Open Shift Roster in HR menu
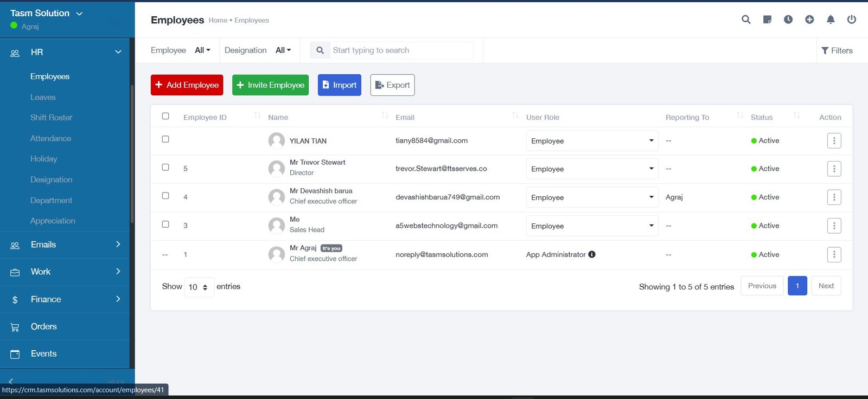Image resolution: width=868 pixels, height=399 pixels. pyautogui.click(x=51, y=118)
